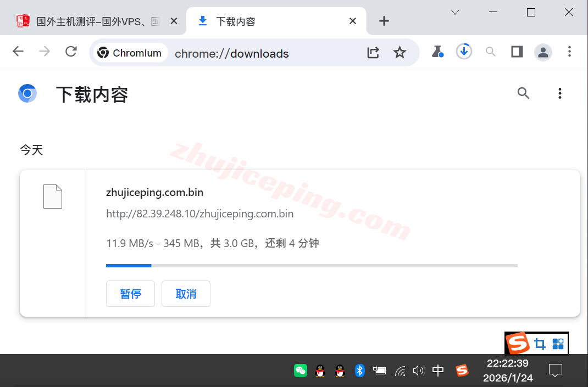Pause the zhujiceping.com.bin download

point(130,294)
